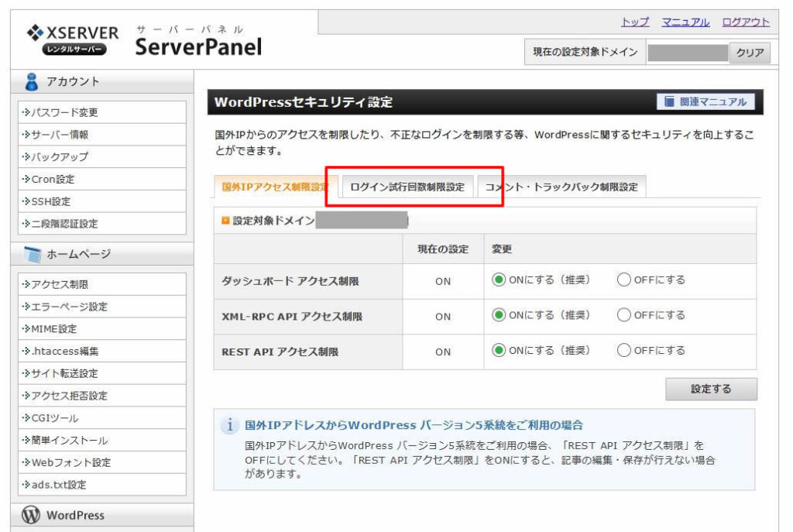Click the info icon in the notice box
Viewport: 793px width, 532px height.
click(x=229, y=425)
